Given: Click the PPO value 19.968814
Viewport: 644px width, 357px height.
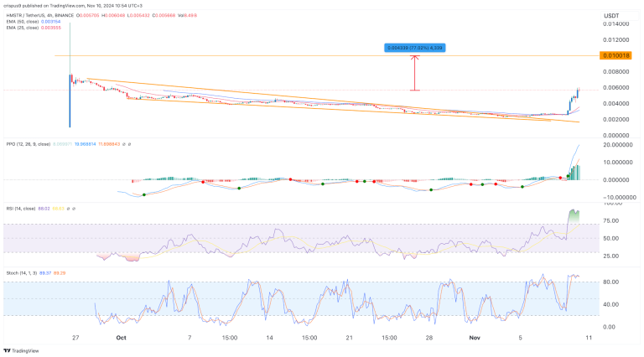Looking at the screenshot, I should pos(85,144).
